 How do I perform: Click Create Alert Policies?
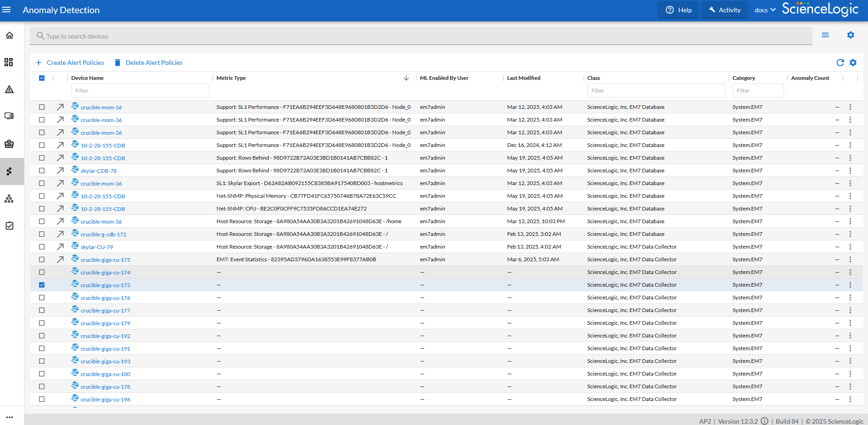[x=70, y=63]
